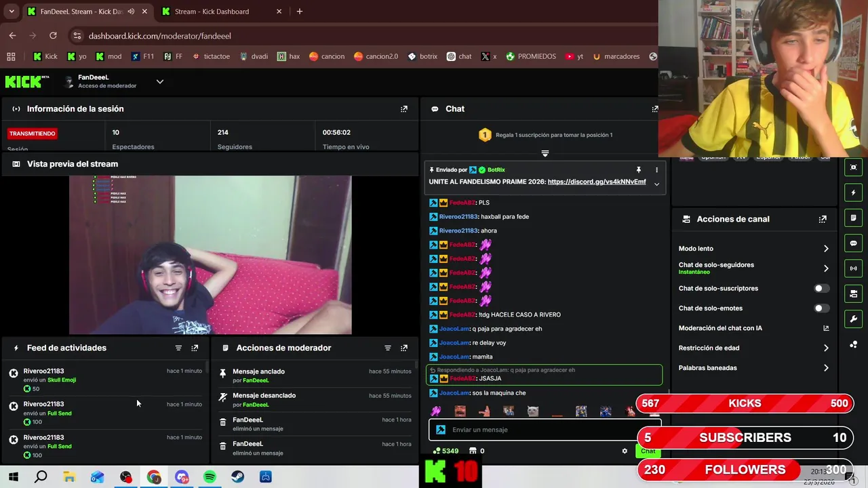Collapse the gift leaderboard arrow in chat
868x488 pixels.
coord(545,153)
